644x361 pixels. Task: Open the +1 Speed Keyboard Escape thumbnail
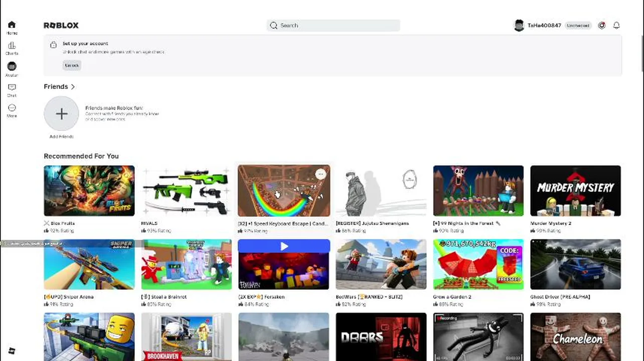284,191
